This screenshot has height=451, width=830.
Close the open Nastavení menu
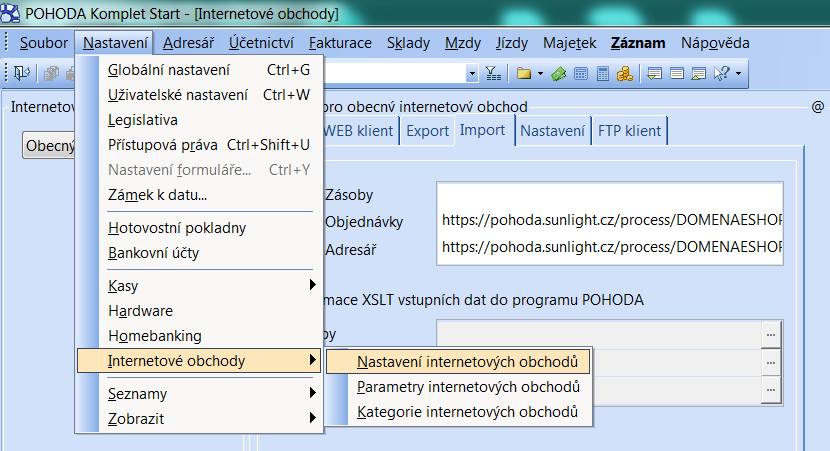(x=115, y=43)
